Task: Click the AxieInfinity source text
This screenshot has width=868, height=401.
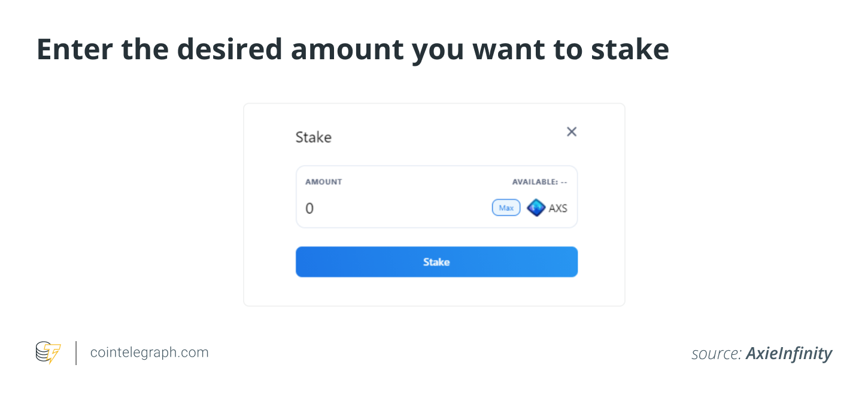Action: (x=789, y=354)
